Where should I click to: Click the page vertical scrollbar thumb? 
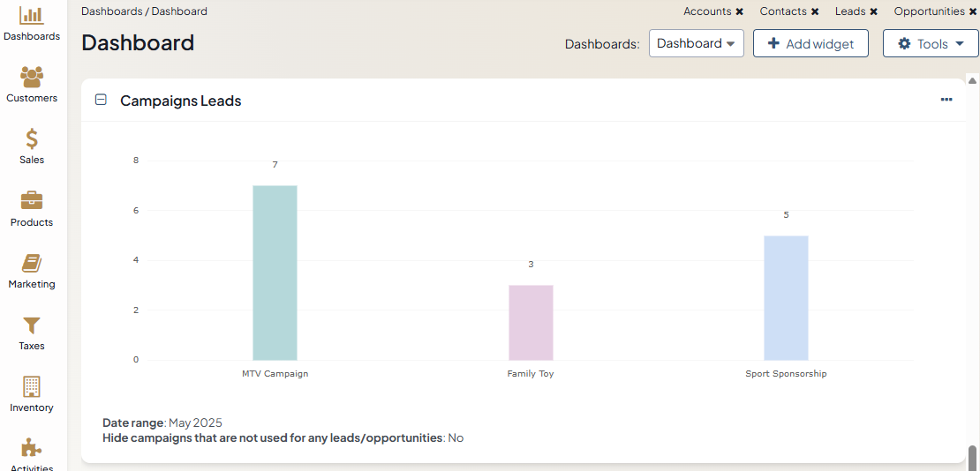973,457
